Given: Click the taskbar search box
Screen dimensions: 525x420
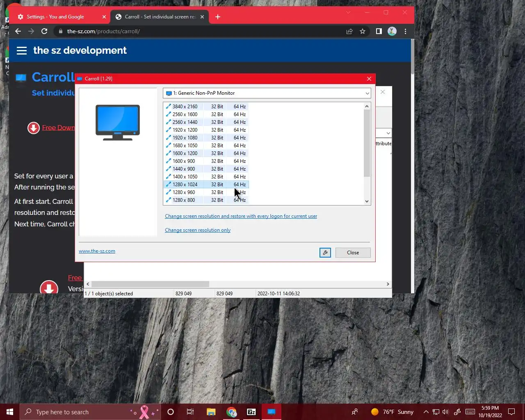Looking at the screenshot, I should pos(90,412).
